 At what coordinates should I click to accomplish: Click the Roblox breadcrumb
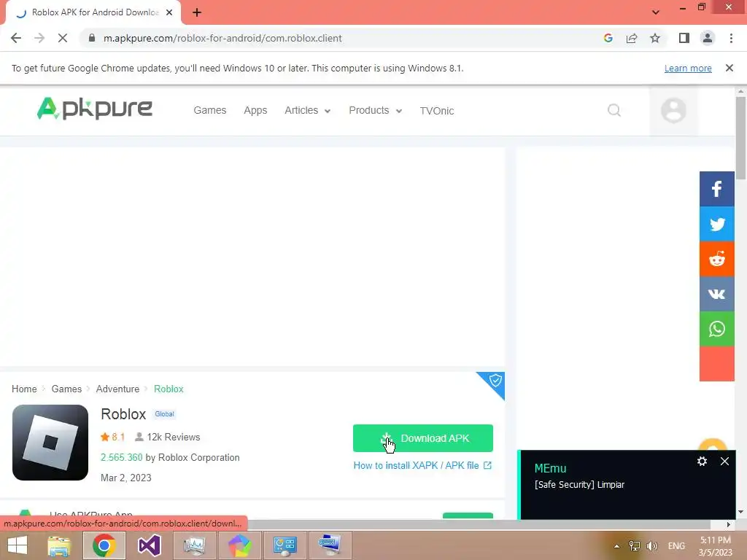click(169, 389)
